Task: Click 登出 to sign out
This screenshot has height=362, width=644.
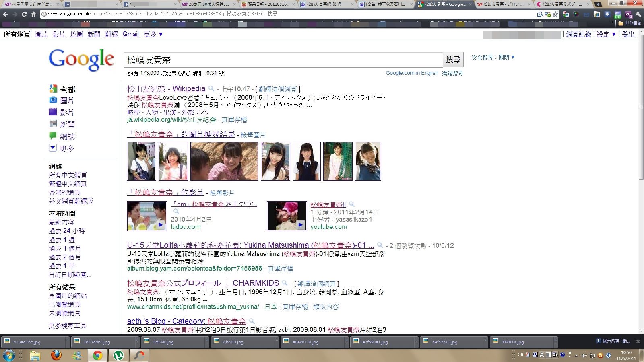Action: tap(628, 34)
